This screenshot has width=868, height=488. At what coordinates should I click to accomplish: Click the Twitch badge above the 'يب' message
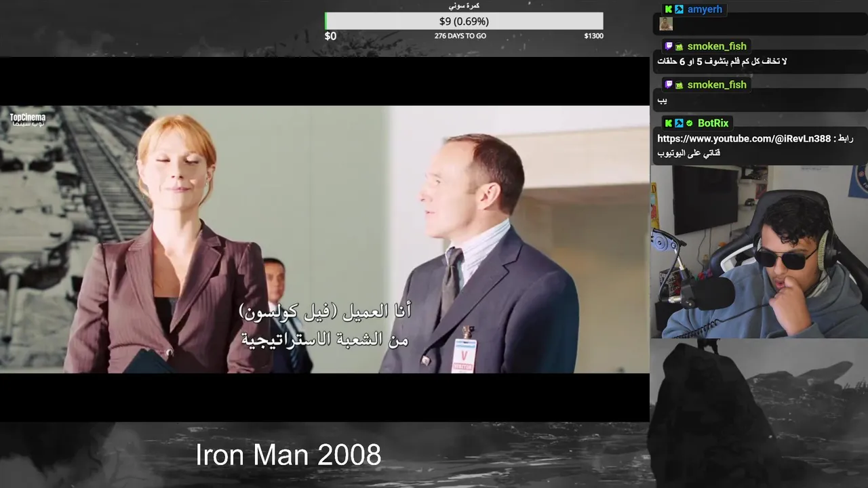[669, 85]
